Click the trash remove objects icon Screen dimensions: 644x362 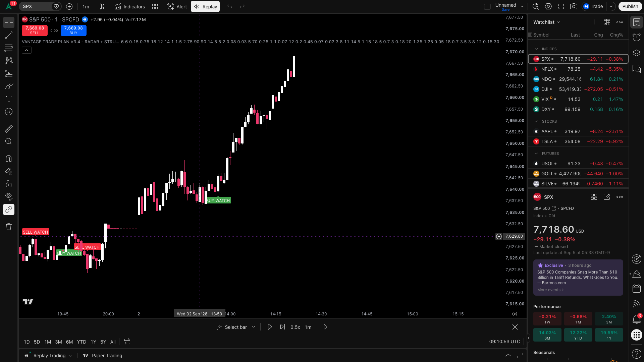pos(9,227)
